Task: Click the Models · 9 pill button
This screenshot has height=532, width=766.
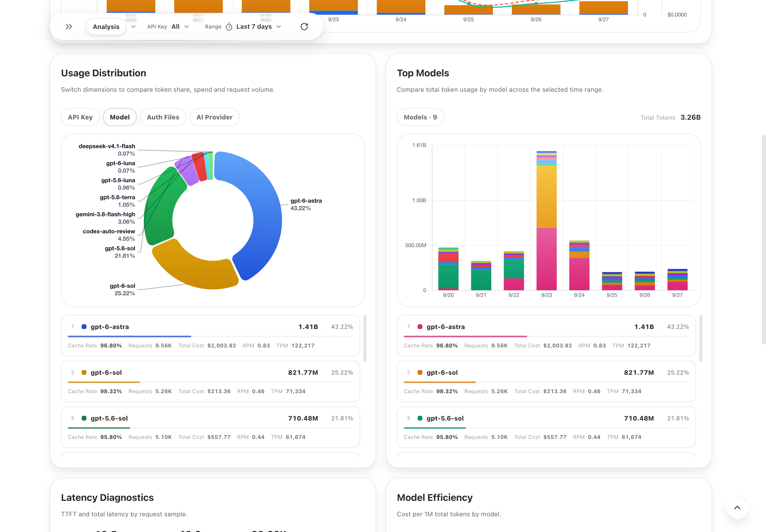Action: coord(420,117)
